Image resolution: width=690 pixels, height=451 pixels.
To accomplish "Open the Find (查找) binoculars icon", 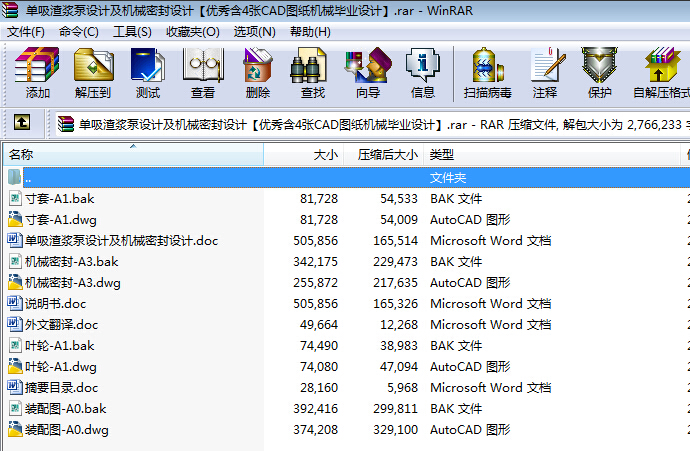I will (309, 65).
